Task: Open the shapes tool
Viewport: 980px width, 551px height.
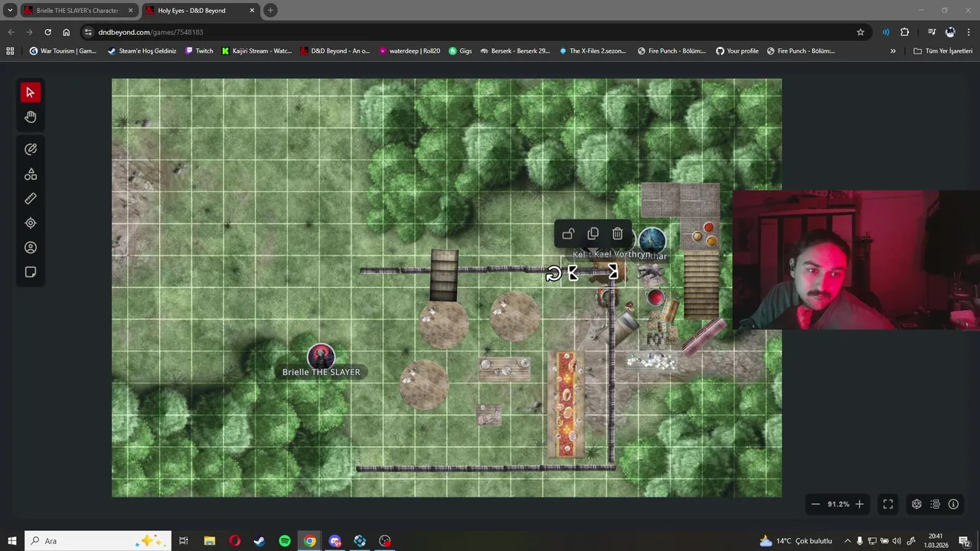Action: coord(31,174)
